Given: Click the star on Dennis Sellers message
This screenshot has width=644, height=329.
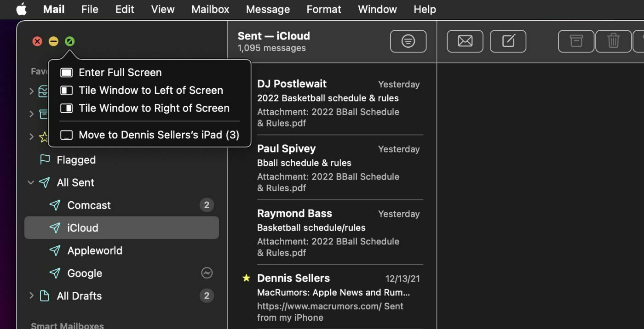Looking at the screenshot, I should [x=247, y=278].
